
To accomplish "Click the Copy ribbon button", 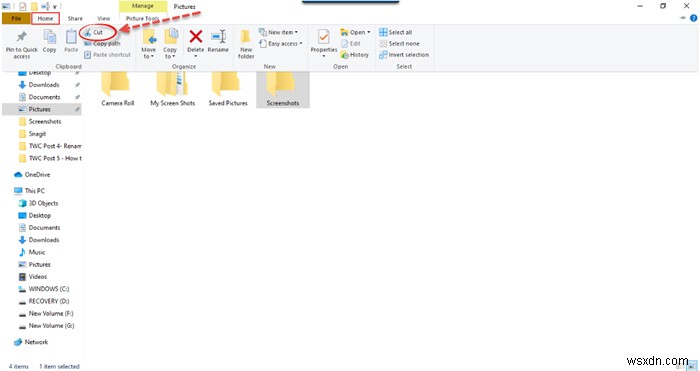I will (x=49, y=42).
